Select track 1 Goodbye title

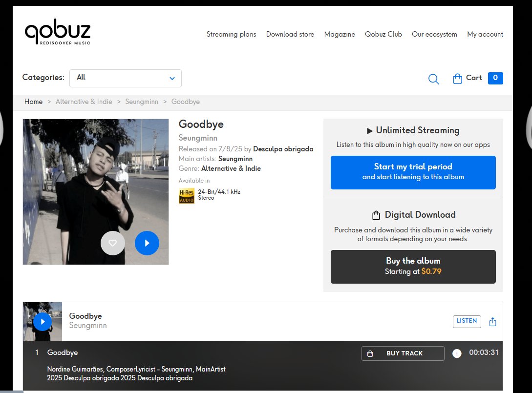click(x=63, y=352)
